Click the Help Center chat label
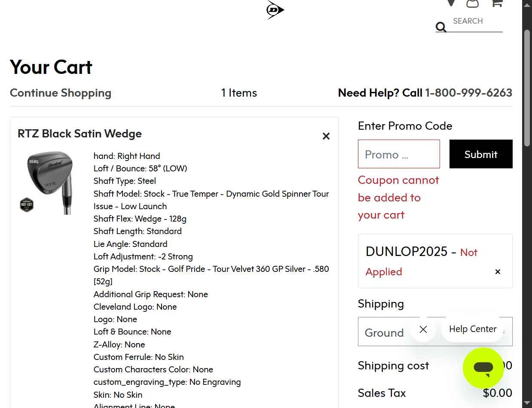 [x=473, y=329]
